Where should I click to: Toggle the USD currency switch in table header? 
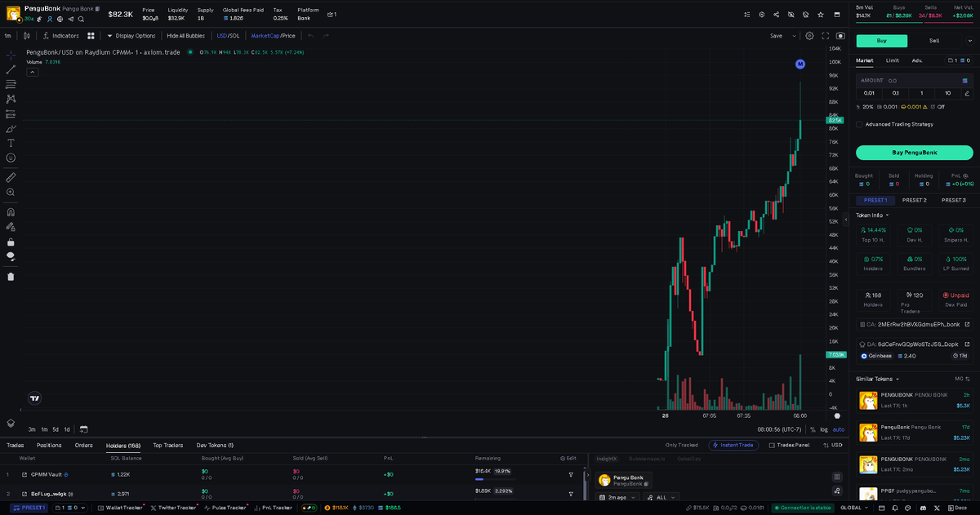click(x=833, y=445)
